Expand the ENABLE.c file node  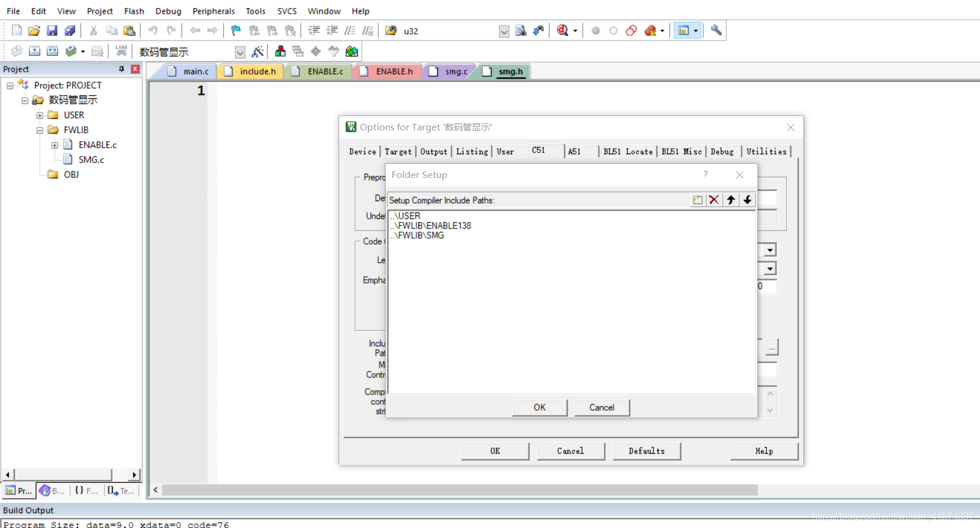tap(54, 145)
